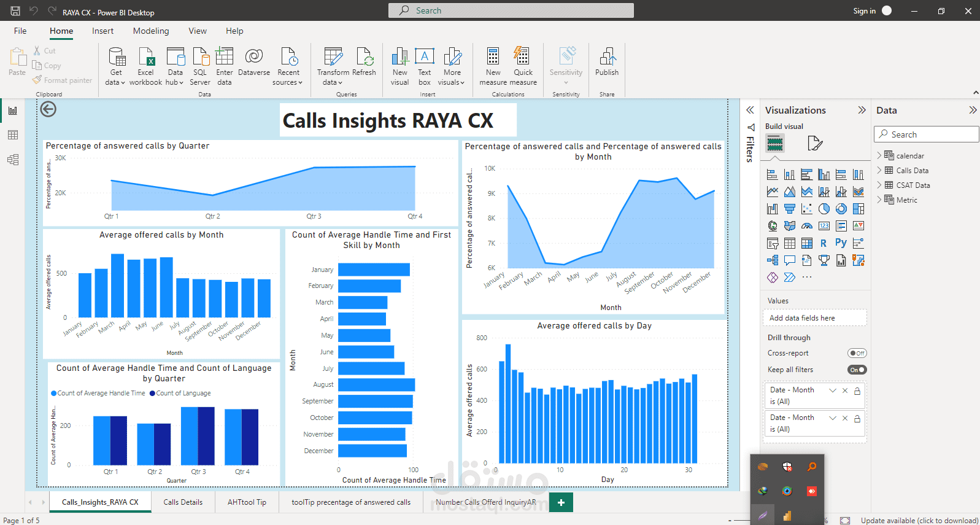Connect to SQL Server
This screenshot has width=980, height=525.
point(200,66)
